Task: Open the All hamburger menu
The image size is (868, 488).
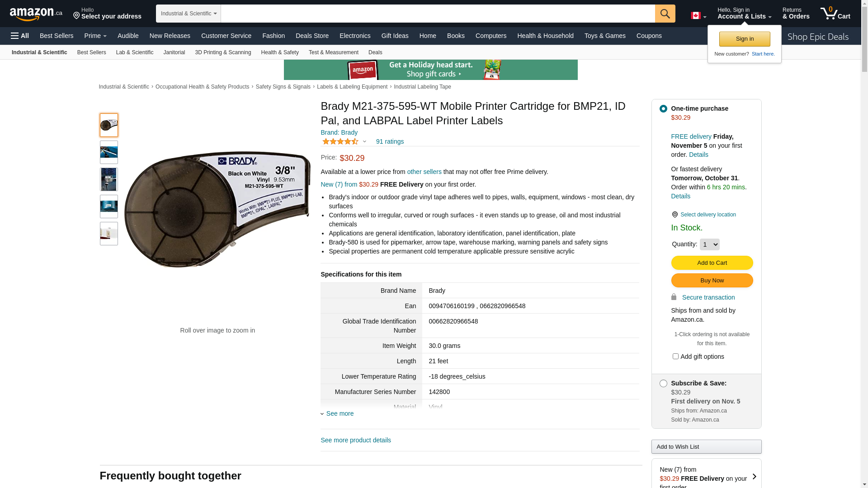Action: [20, 36]
